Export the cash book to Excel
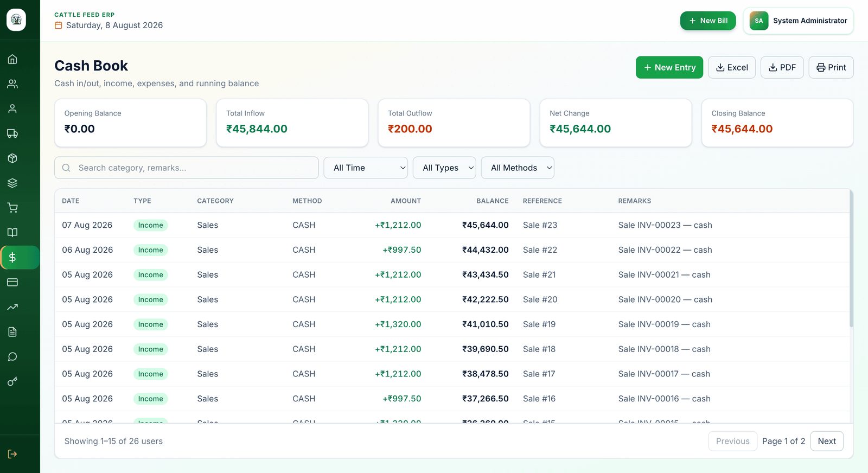868x473 pixels. 732,67
